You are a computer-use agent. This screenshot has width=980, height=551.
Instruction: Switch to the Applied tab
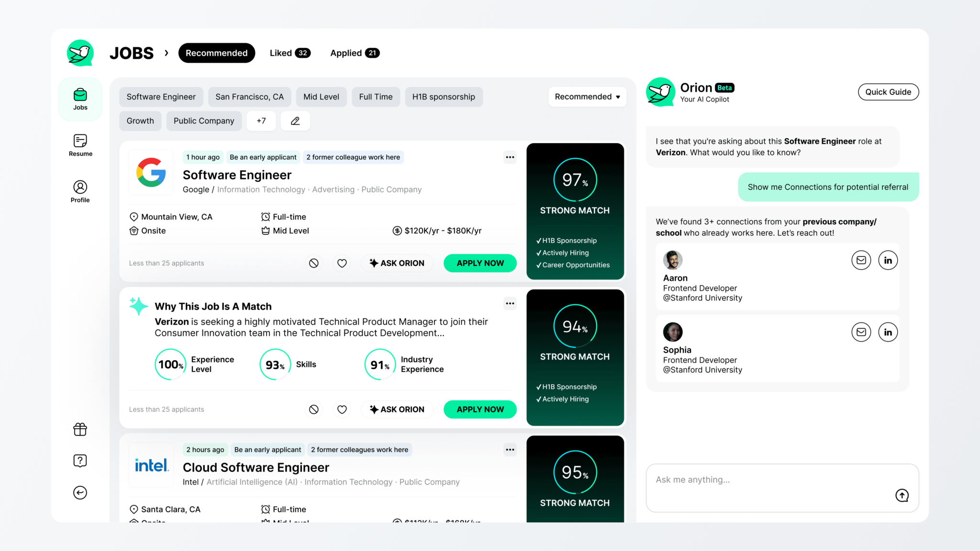(354, 53)
